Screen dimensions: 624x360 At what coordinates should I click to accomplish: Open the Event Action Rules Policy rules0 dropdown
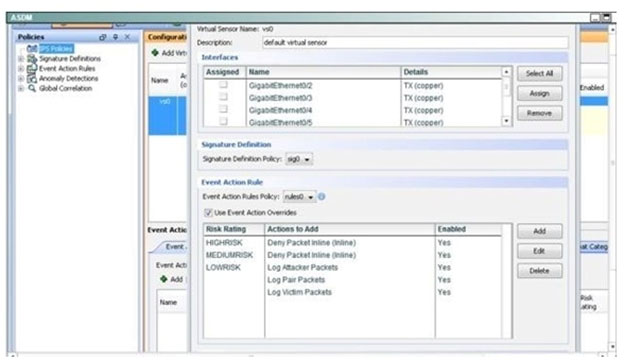coord(299,197)
